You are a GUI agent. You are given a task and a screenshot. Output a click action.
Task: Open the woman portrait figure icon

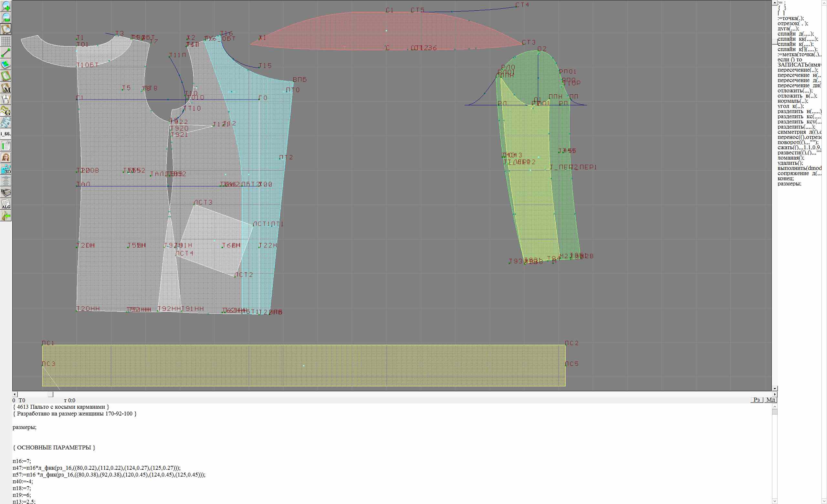[6, 157]
